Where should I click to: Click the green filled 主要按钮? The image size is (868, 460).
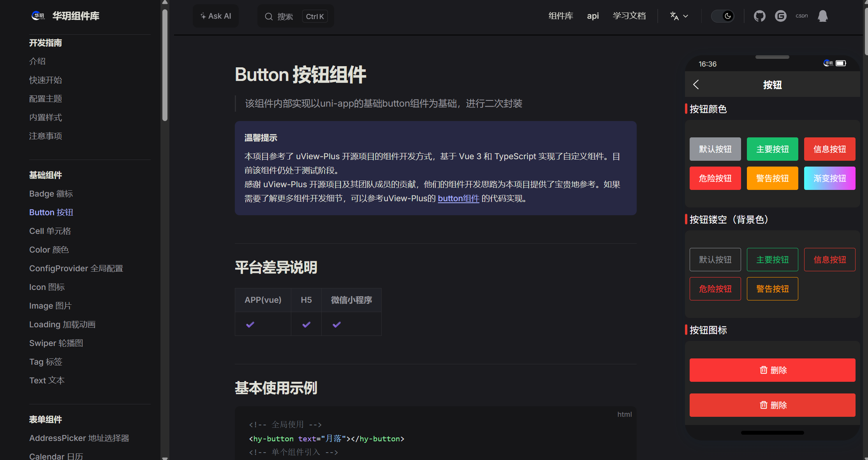click(772, 149)
